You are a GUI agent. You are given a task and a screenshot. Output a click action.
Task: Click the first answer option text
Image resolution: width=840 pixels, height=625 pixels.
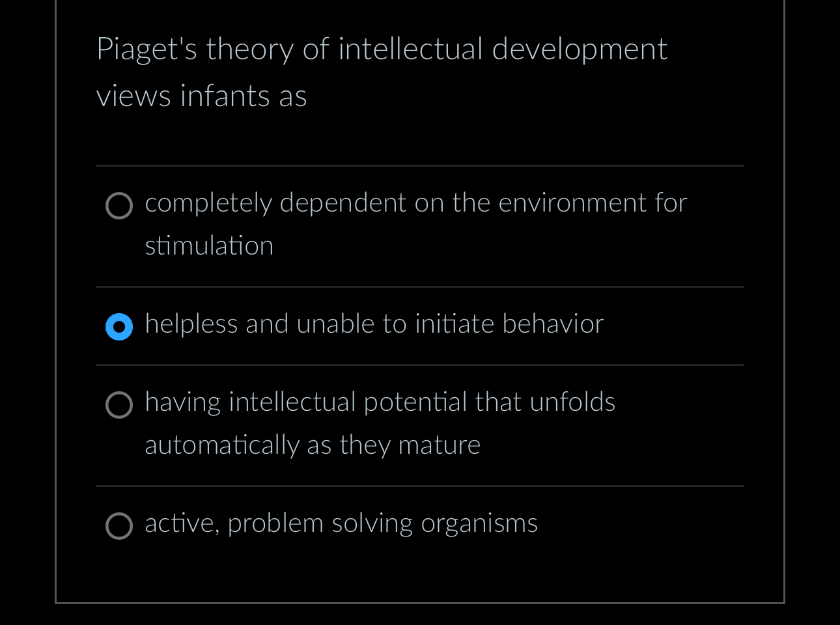(x=415, y=202)
